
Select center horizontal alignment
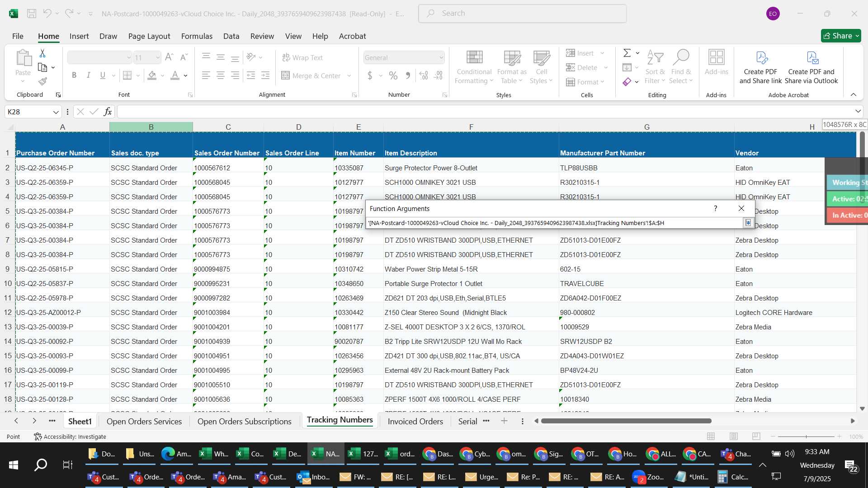221,75
